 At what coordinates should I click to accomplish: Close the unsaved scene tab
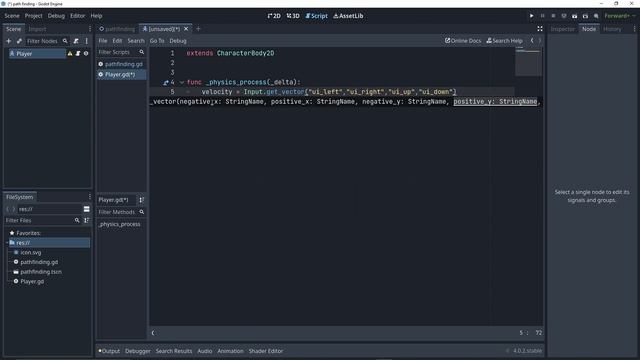point(186,29)
